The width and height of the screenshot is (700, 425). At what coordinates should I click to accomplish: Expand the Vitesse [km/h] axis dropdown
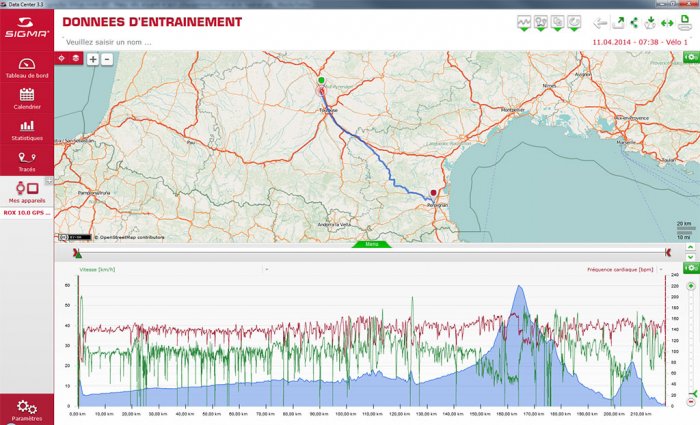point(267,270)
